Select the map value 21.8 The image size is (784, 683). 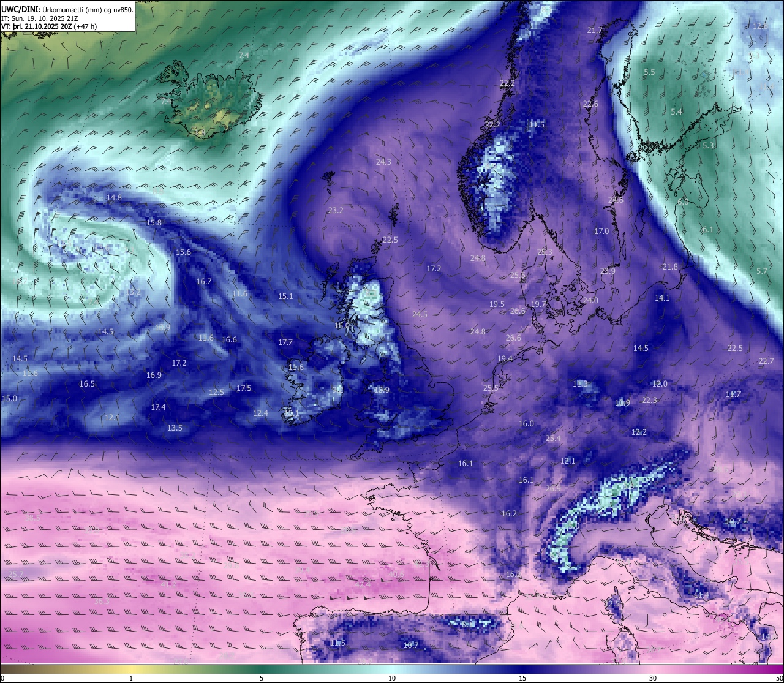click(670, 267)
